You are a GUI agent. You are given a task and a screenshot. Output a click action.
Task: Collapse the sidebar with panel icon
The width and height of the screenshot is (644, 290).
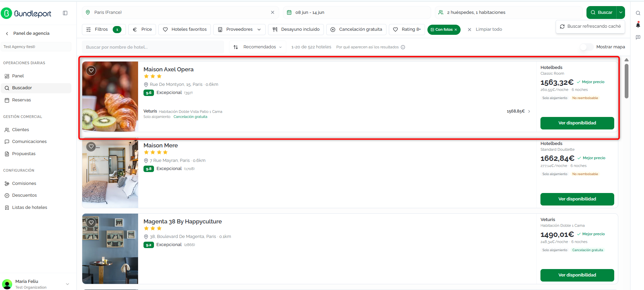tap(65, 13)
